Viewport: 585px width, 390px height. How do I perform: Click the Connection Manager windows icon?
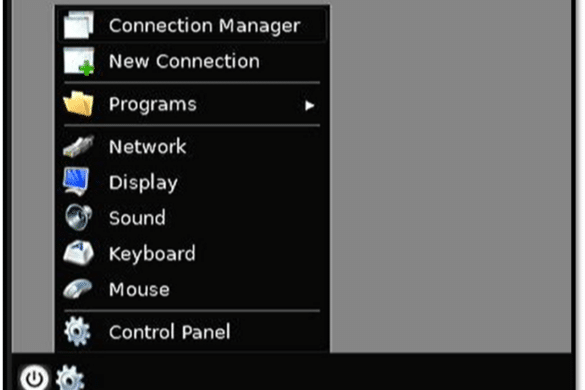pos(78,25)
